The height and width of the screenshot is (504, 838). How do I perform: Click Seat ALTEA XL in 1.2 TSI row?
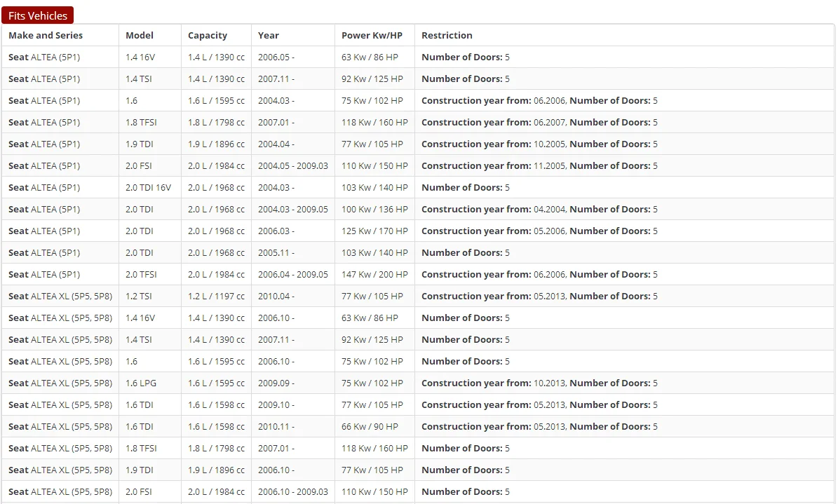pyautogui.click(x=60, y=296)
